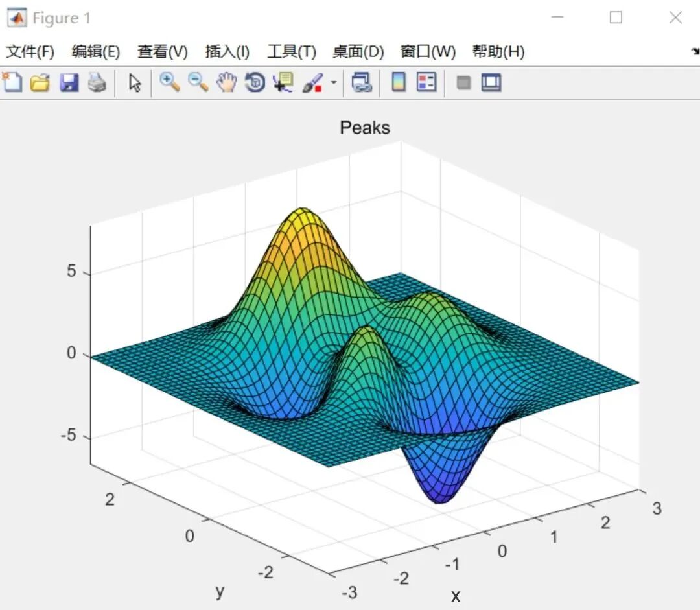The width and height of the screenshot is (700, 610).
Task: Show plot tools and dock figure
Action: (x=491, y=82)
